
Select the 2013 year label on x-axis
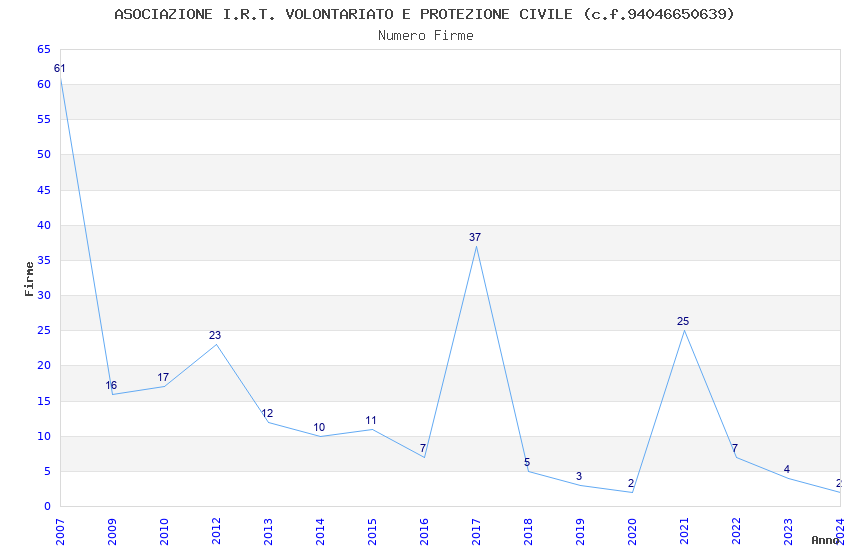[268, 532]
